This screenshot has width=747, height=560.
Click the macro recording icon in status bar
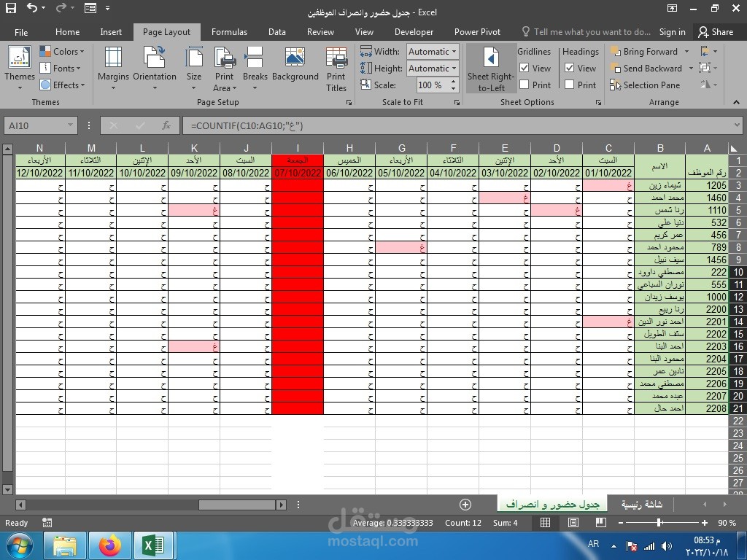[x=47, y=523]
